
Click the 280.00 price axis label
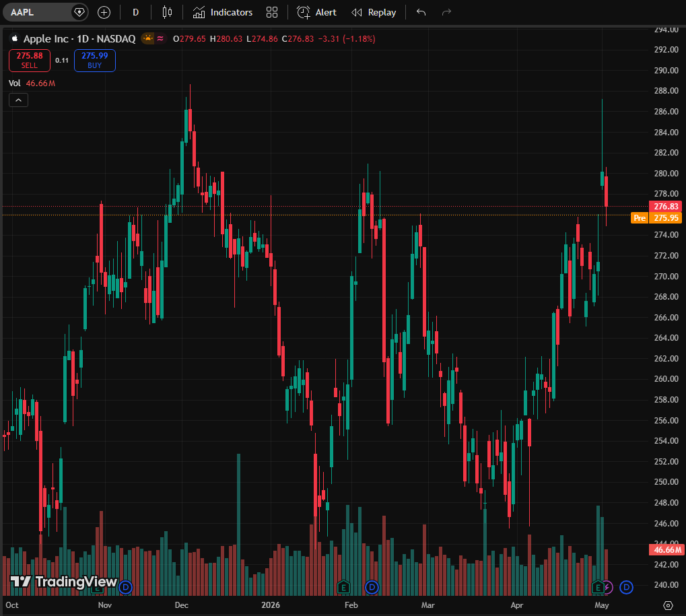(x=666, y=173)
